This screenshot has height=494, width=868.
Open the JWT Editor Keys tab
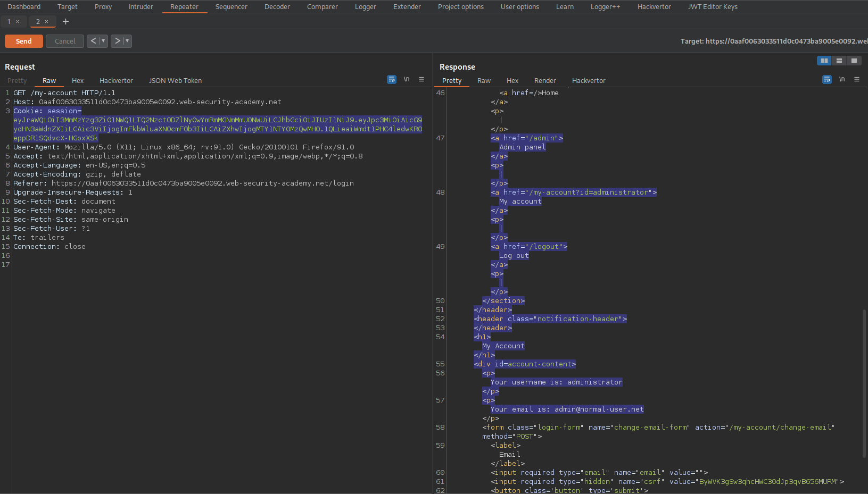click(713, 7)
